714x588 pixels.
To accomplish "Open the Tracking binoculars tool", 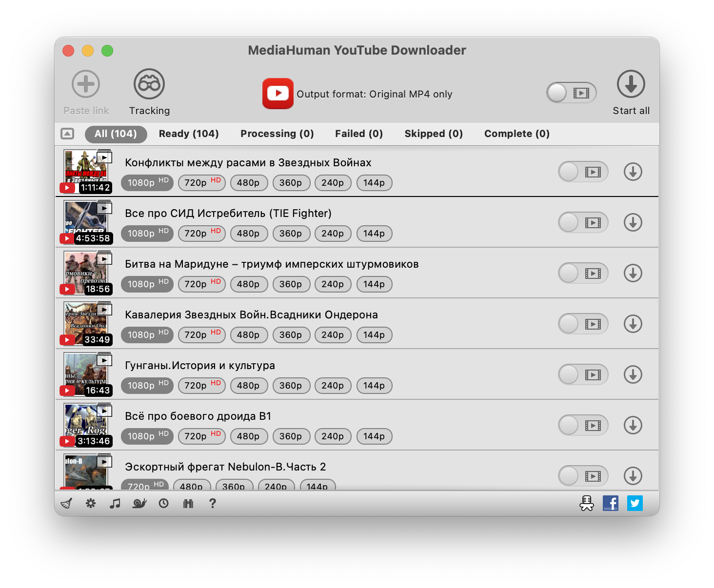I will 149,84.
